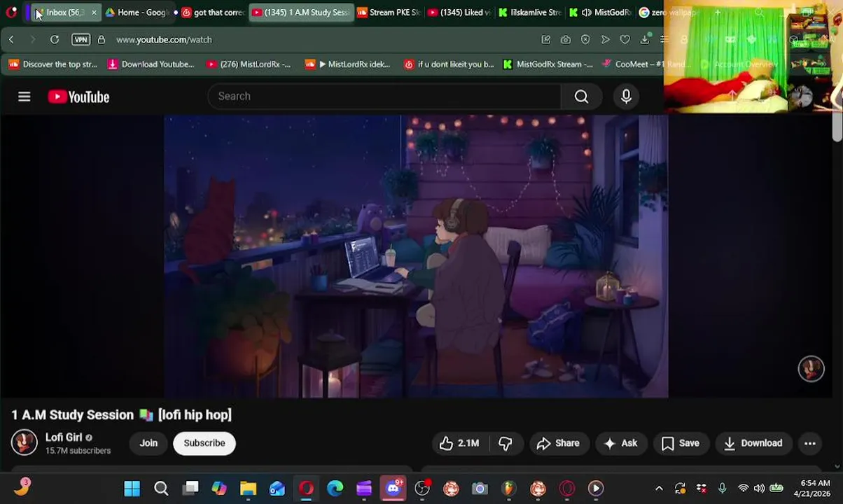Viewport: 843px width, 504px height.
Task: Open Outlook icon in the taskbar
Action: (x=277, y=489)
